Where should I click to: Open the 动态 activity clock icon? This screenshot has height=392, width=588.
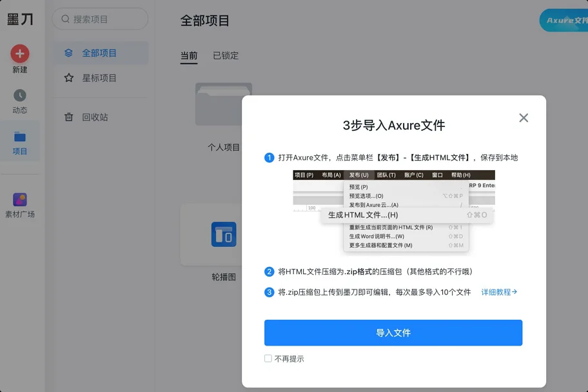tap(20, 95)
